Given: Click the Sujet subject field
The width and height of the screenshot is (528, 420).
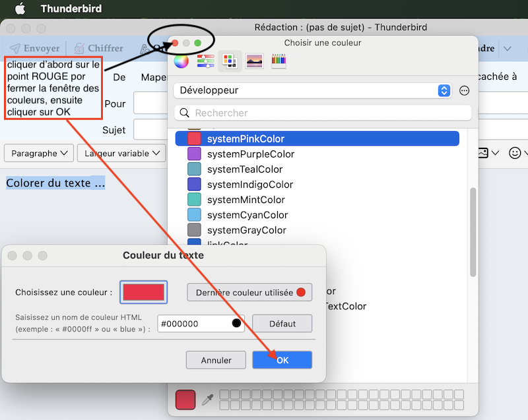Looking at the screenshot, I should point(150,129).
